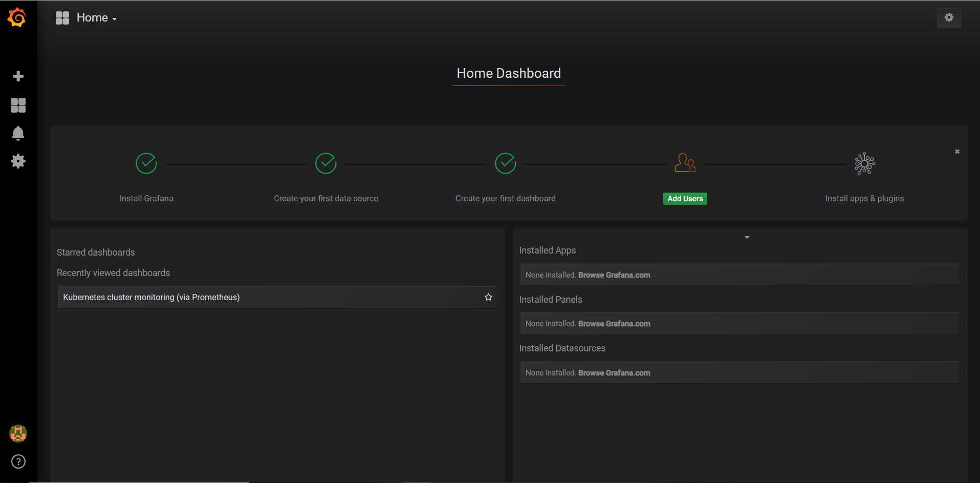Click the Recently viewed dashboards heading

(x=113, y=273)
